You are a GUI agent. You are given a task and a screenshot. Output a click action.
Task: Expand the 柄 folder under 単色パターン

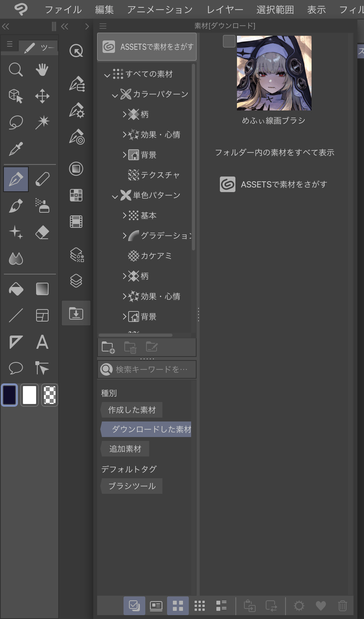[124, 276]
